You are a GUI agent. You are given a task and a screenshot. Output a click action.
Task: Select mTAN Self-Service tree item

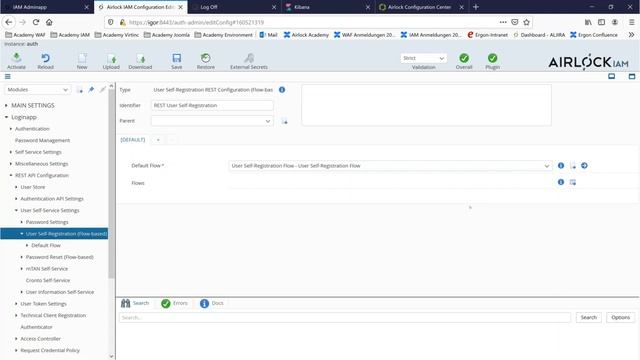47,269
